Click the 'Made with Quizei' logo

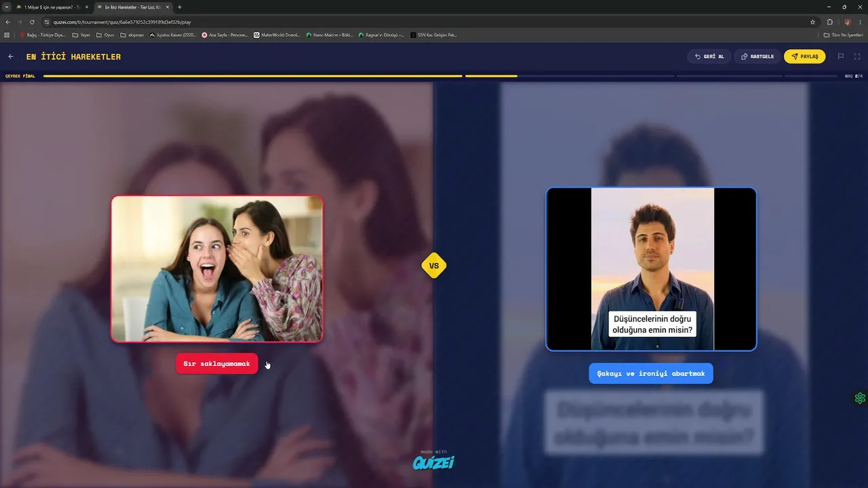pos(434,460)
